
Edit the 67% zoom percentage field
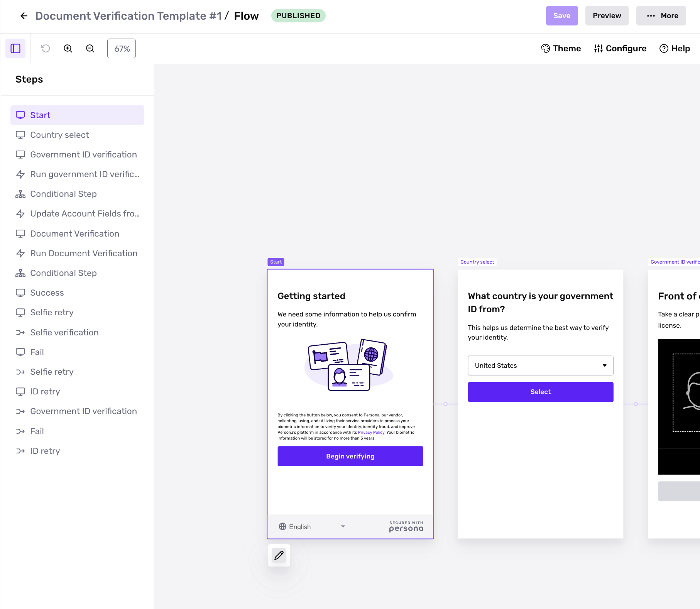[121, 48]
